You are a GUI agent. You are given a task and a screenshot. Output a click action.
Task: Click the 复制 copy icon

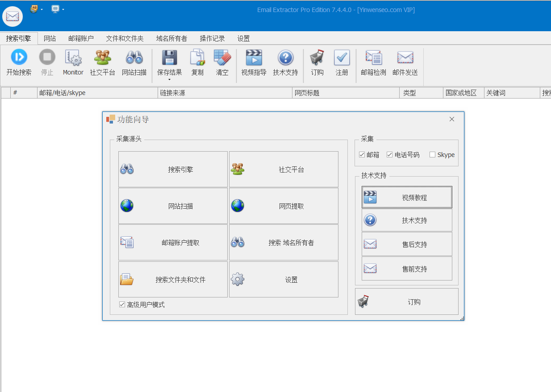197,58
